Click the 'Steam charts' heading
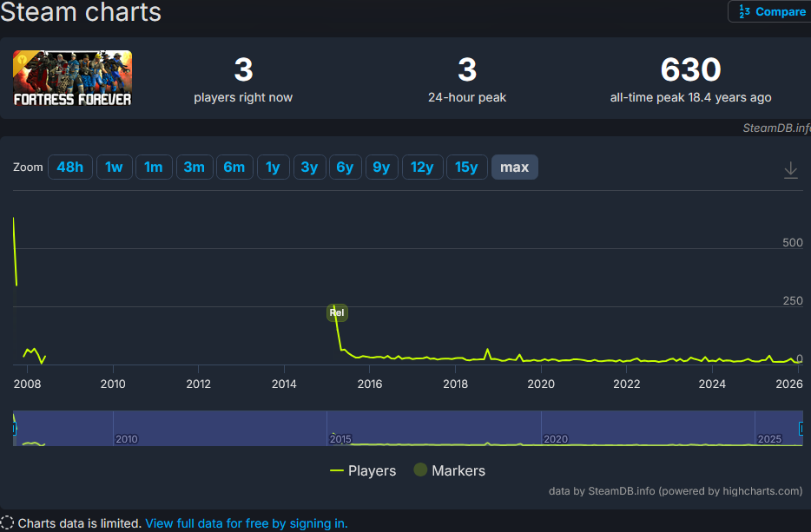 tap(81, 11)
